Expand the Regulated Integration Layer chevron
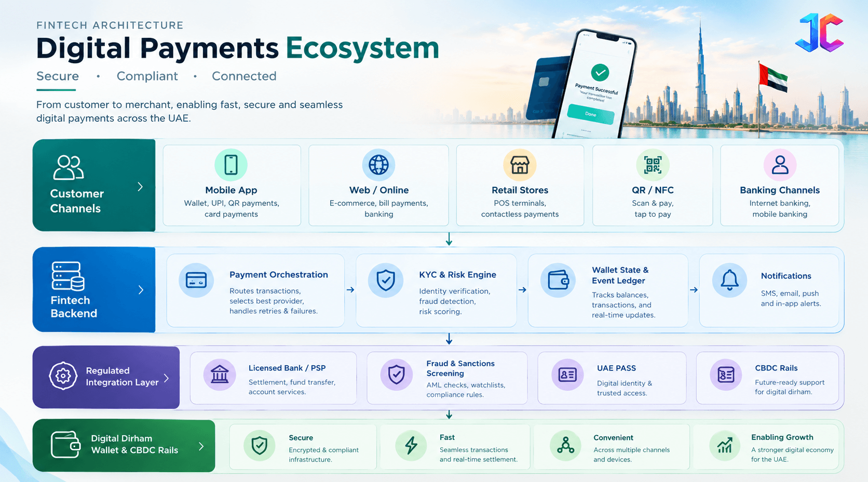This screenshot has width=868, height=482. pos(167,378)
